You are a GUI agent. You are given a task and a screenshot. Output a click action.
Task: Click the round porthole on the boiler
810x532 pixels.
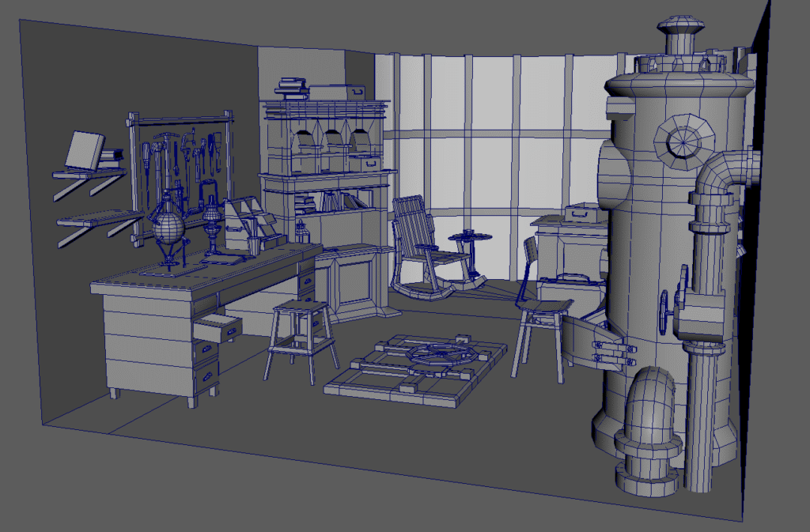(680, 142)
